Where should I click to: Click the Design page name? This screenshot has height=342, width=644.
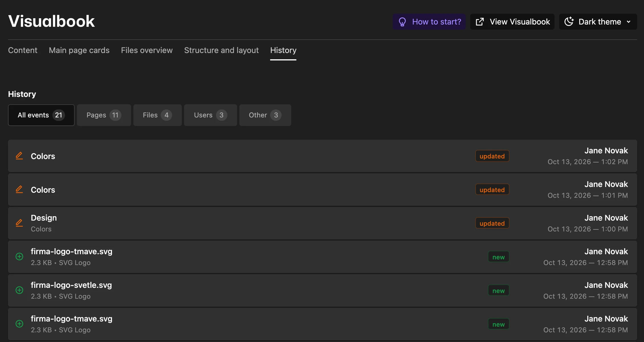point(44,218)
